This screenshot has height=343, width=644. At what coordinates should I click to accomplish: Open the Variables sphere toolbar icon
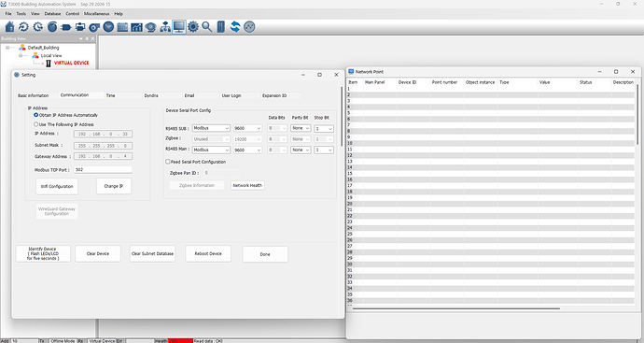coord(52,27)
